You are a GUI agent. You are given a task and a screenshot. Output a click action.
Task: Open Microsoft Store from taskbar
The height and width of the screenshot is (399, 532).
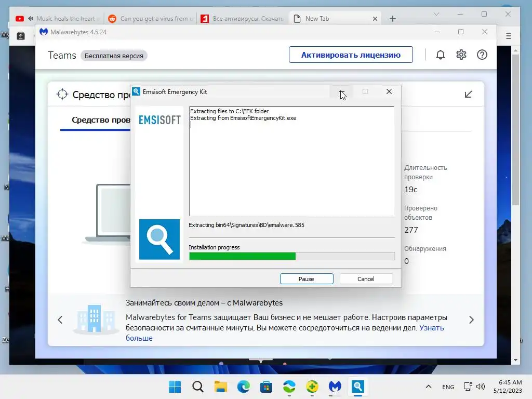click(x=267, y=387)
